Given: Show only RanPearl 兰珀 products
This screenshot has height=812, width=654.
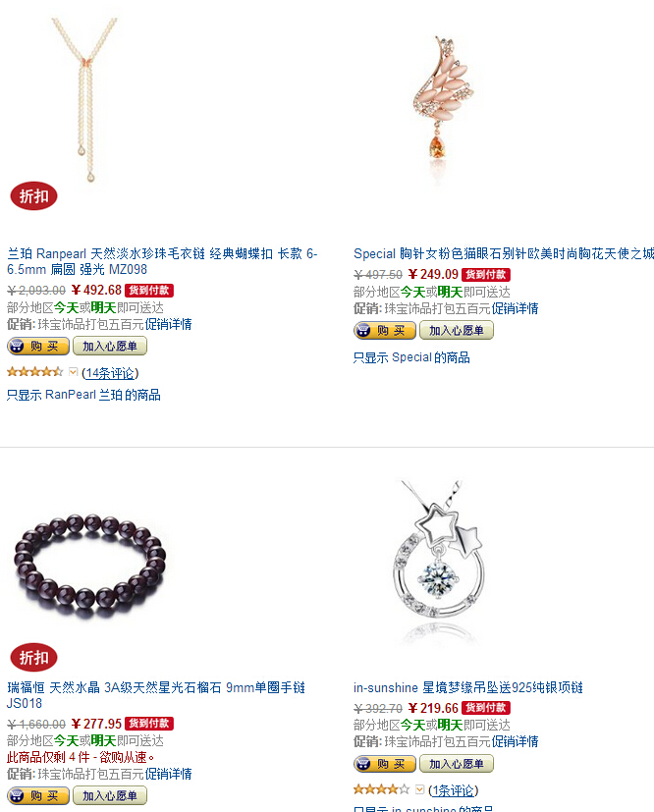Looking at the screenshot, I should tap(83, 395).
